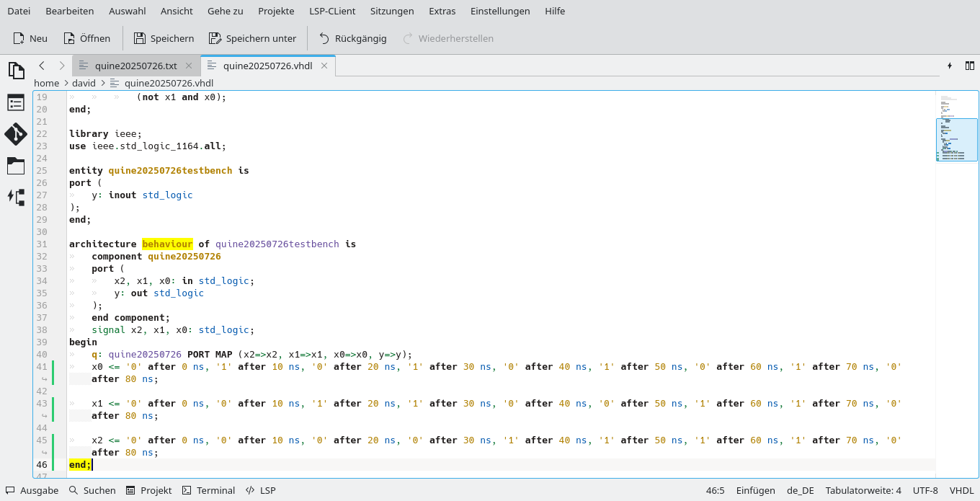Click david in the breadcrumb path
The width and height of the screenshot is (980, 501).
(84, 83)
